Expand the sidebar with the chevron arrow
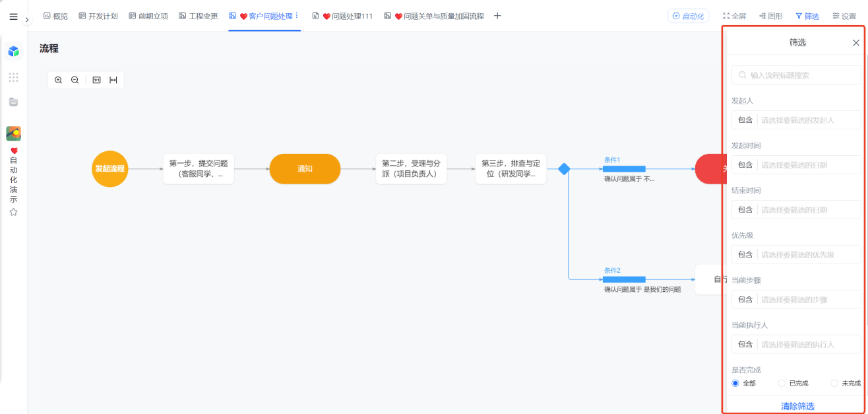Image resolution: width=868 pixels, height=414 pixels. tap(27, 20)
